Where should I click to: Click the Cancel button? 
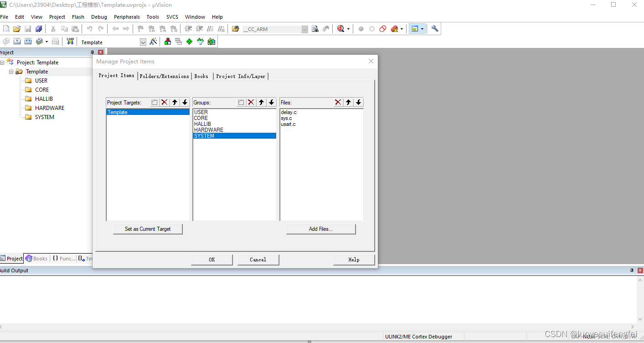[x=258, y=260]
